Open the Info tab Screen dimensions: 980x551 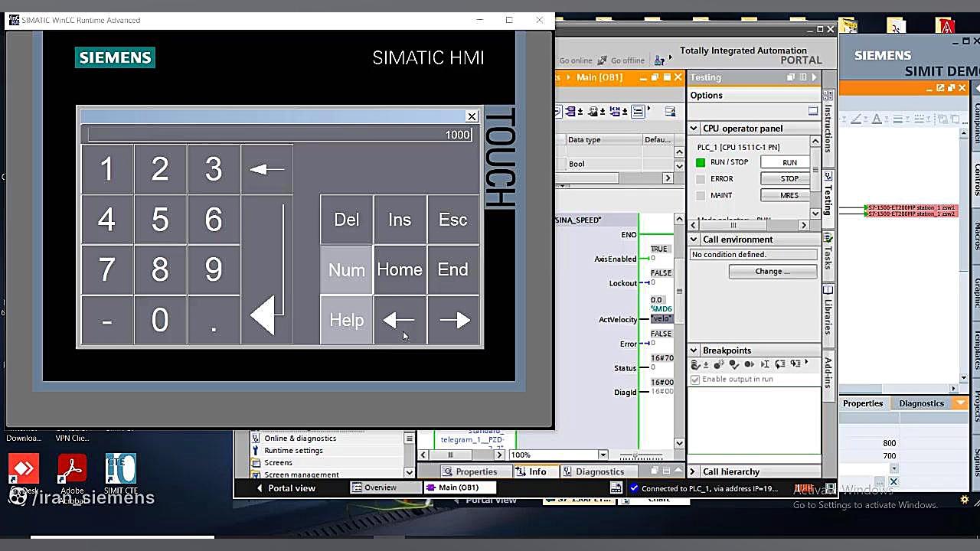point(531,471)
